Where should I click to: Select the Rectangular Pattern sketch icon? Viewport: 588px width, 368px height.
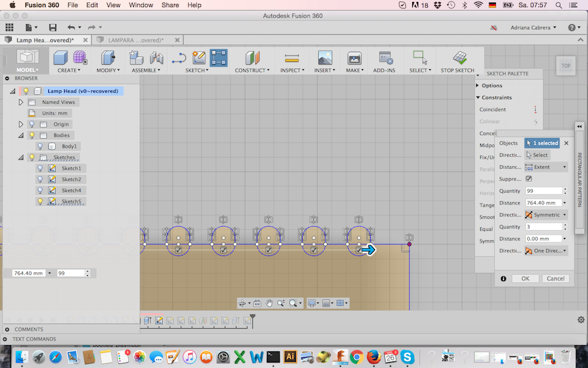pos(219,58)
